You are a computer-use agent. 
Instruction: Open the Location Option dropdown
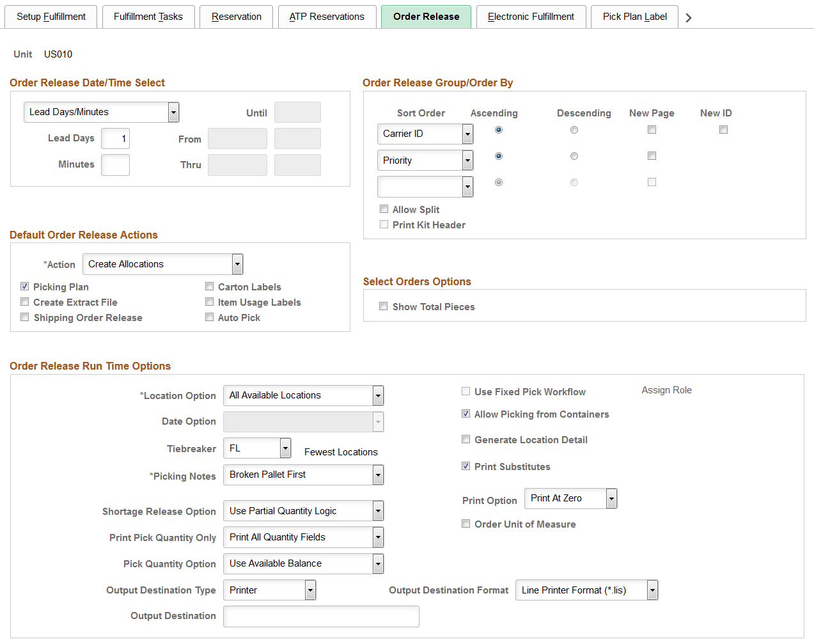[377, 395]
